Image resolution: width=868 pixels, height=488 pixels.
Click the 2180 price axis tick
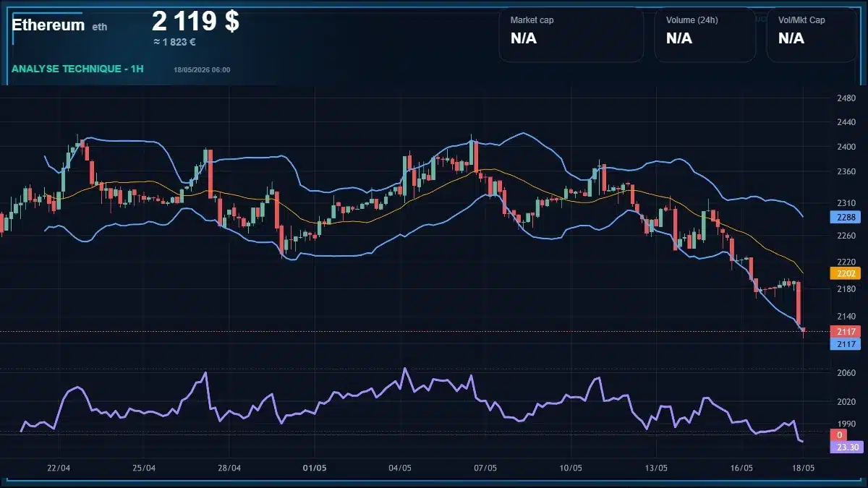point(846,289)
